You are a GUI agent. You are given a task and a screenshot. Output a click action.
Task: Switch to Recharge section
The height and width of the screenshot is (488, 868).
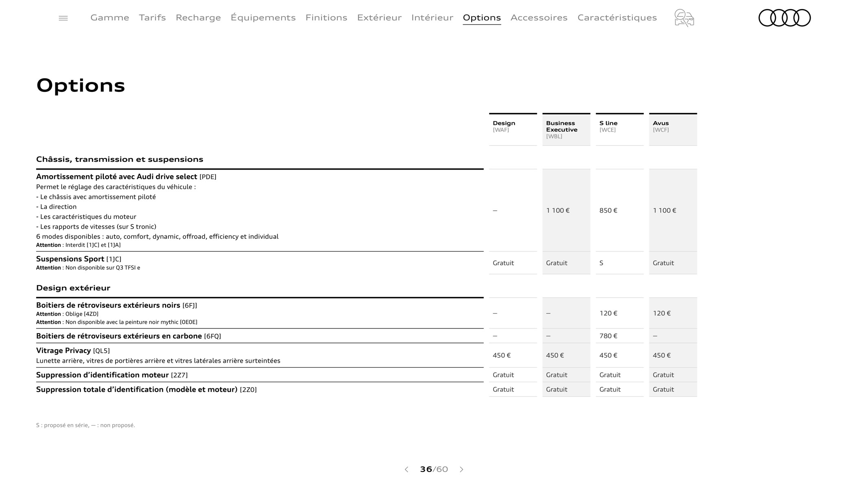pos(198,17)
